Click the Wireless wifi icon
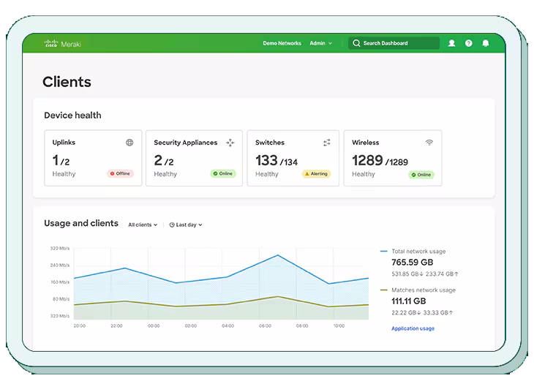The image size is (534, 392). click(429, 143)
